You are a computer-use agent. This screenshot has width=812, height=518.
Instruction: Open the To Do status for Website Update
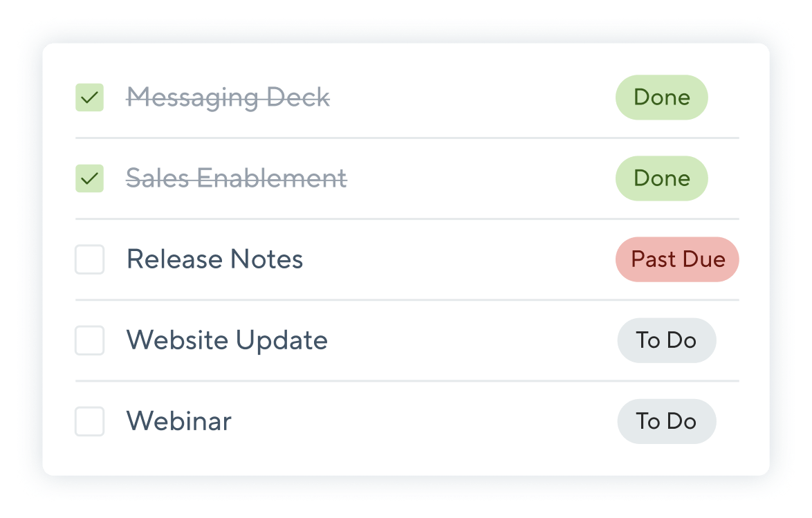click(x=667, y=340)
